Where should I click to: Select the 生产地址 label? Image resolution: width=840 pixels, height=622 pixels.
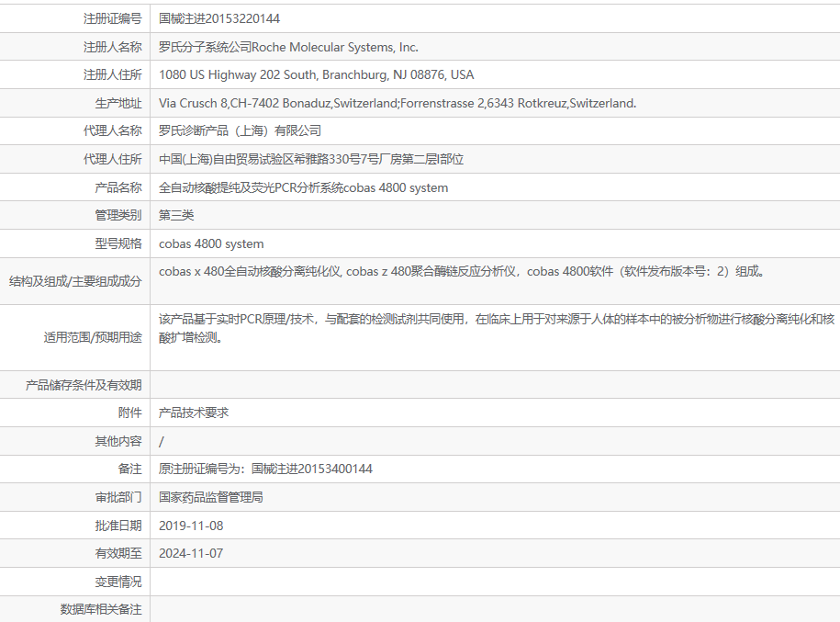point(118,103)
